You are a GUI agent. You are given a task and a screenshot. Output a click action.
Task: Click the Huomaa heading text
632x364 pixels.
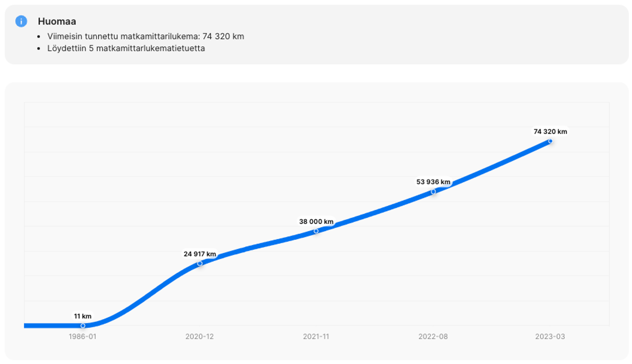pyautogui.click(x=57, y=21)
